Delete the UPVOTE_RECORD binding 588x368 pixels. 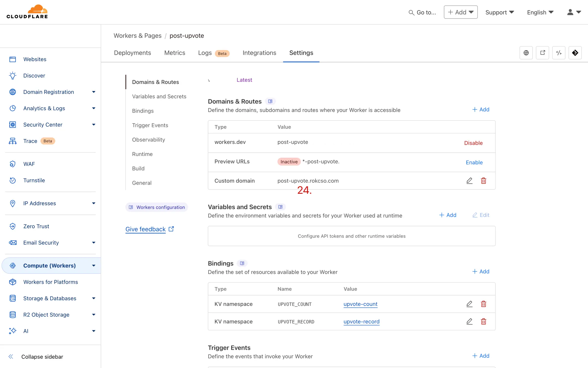[483, 321]
